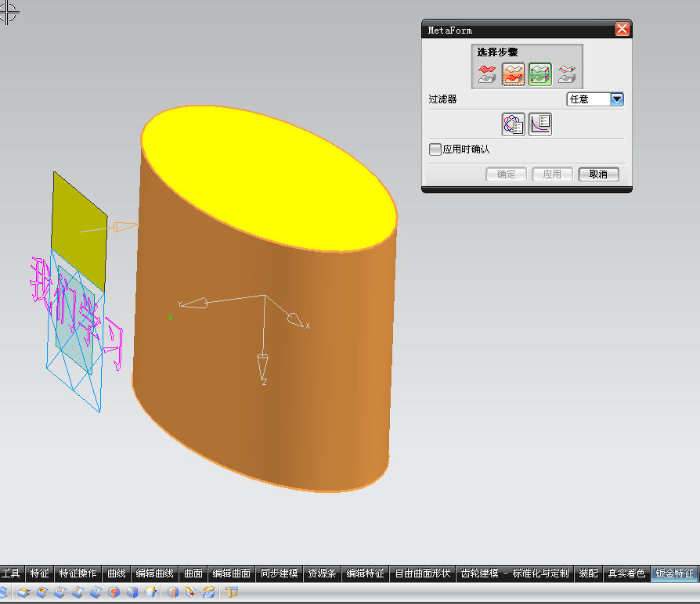This screenshot has height=604, width=700.
Task: Cancel with the 取消 button
Action: pos(598,174)
